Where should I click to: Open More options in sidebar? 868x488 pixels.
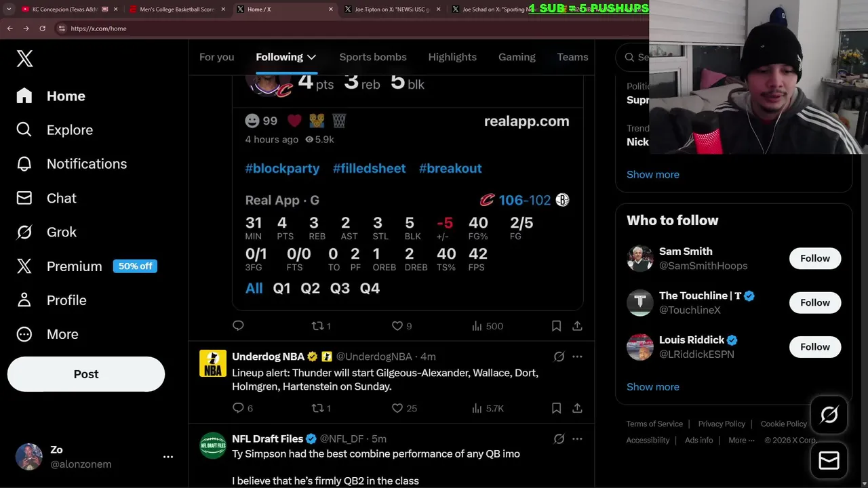[x=47, y=334]
